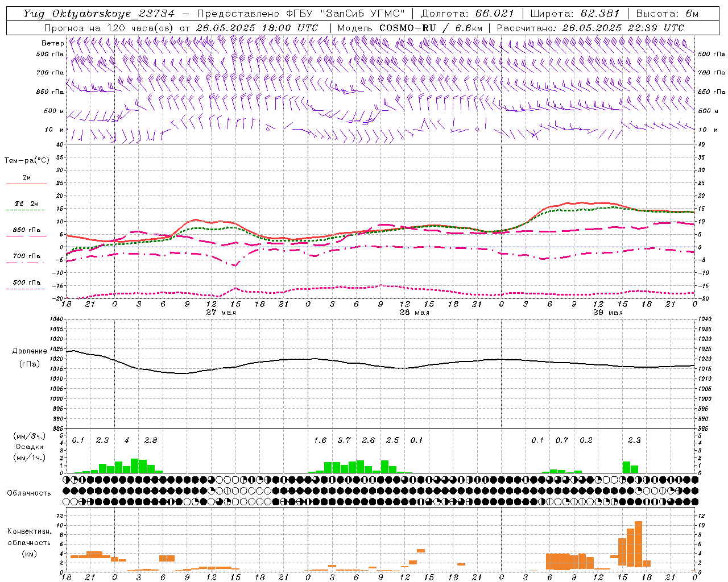
Task: Click the Тем-ра(°C) axis label
Action: pos(27,161)
